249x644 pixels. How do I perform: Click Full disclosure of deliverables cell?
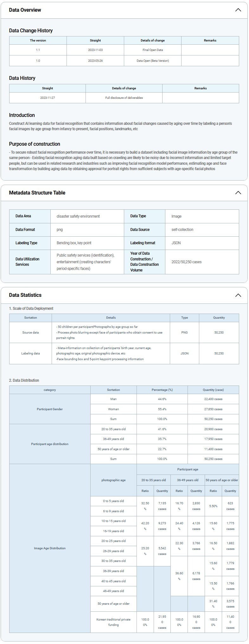point(124,98)
